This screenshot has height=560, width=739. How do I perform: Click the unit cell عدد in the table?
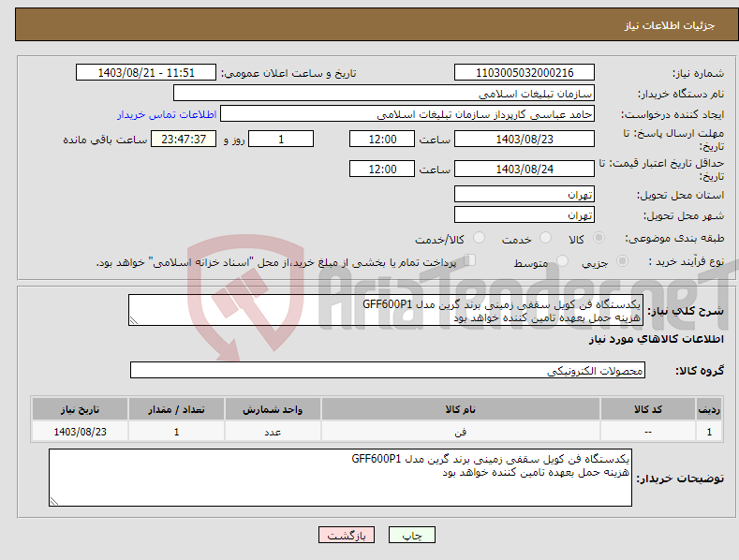[x=273, y=432]
